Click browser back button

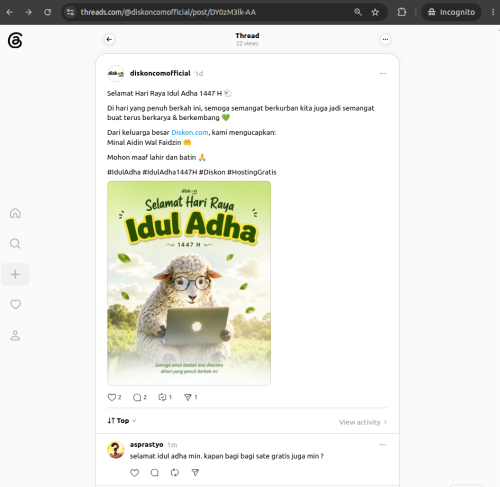coord(10,12)
